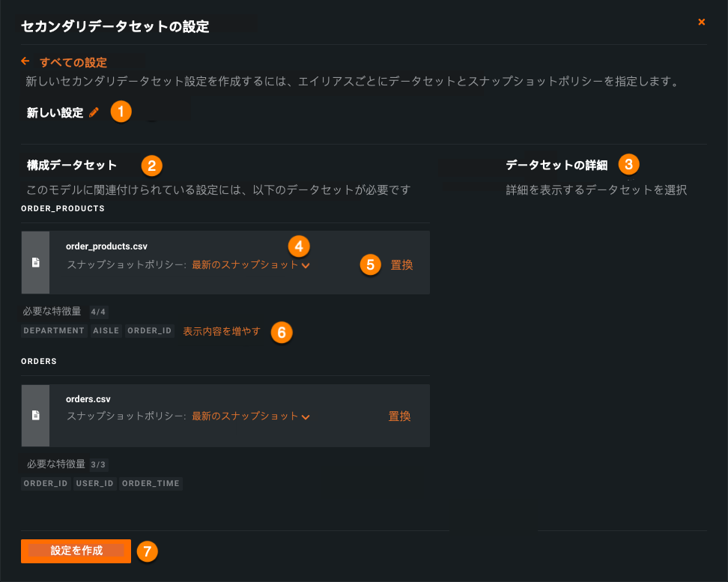Close the セカンダリデータセットの設定 dialog
This screenshot has width=728, height=582.
tap(702, 22)
